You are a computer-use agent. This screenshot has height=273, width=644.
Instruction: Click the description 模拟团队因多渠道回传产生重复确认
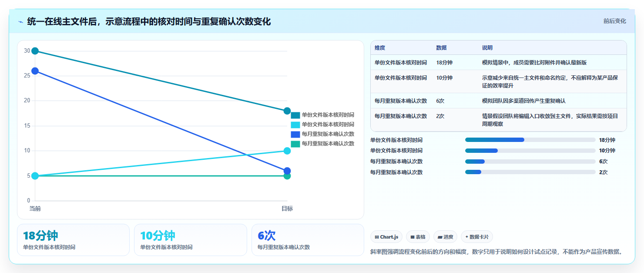524,101
